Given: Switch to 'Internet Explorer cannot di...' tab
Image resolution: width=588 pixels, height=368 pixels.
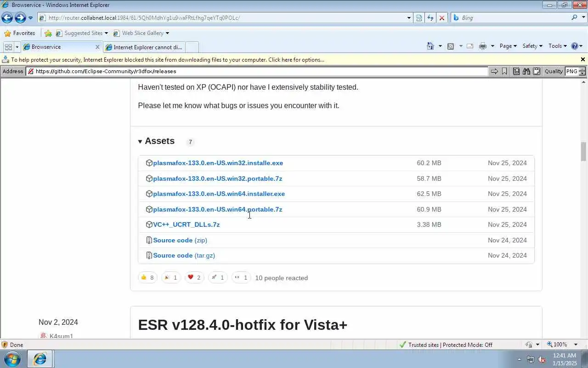Looking at the screenshot, I should [x=144, y=47].
